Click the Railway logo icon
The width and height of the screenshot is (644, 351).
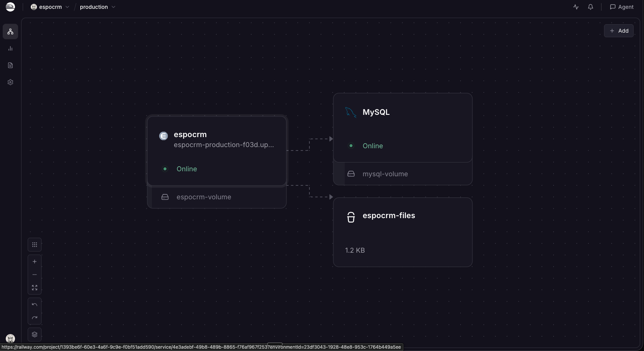point(10,7)
